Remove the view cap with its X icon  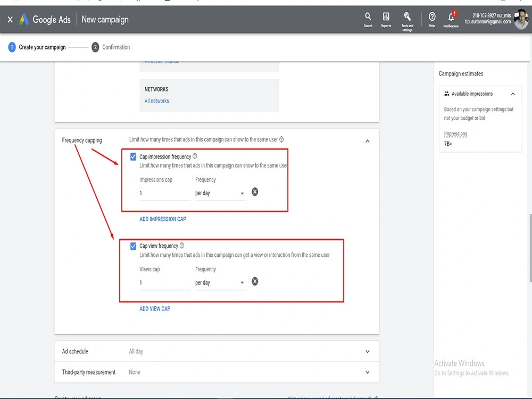pyautogui.click(x=255, y=281)
